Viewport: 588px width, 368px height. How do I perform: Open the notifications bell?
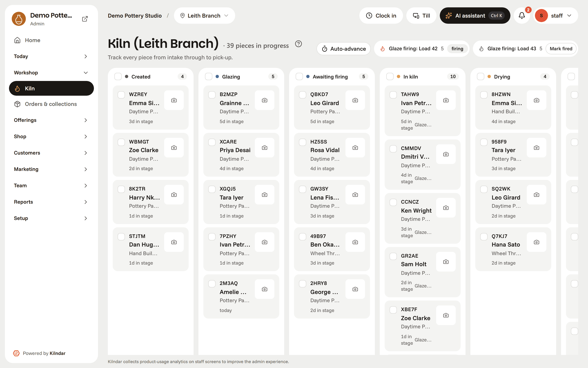coord(522,16)
